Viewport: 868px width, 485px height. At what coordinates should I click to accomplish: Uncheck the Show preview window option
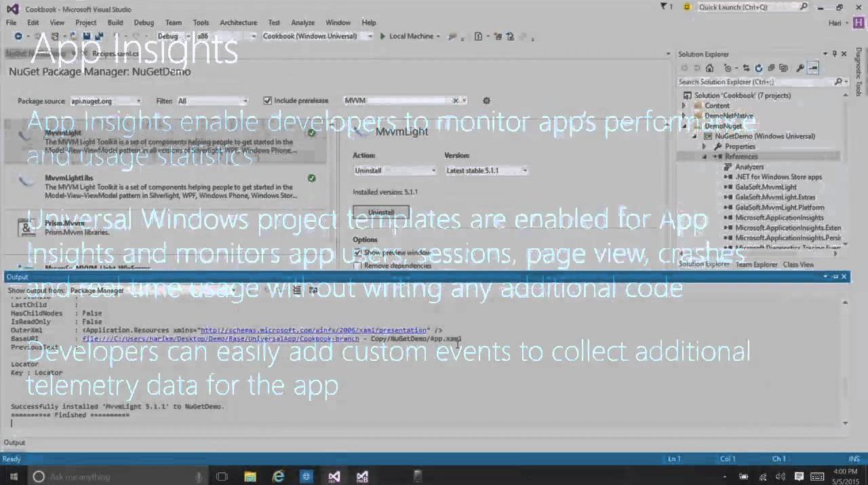358,252
